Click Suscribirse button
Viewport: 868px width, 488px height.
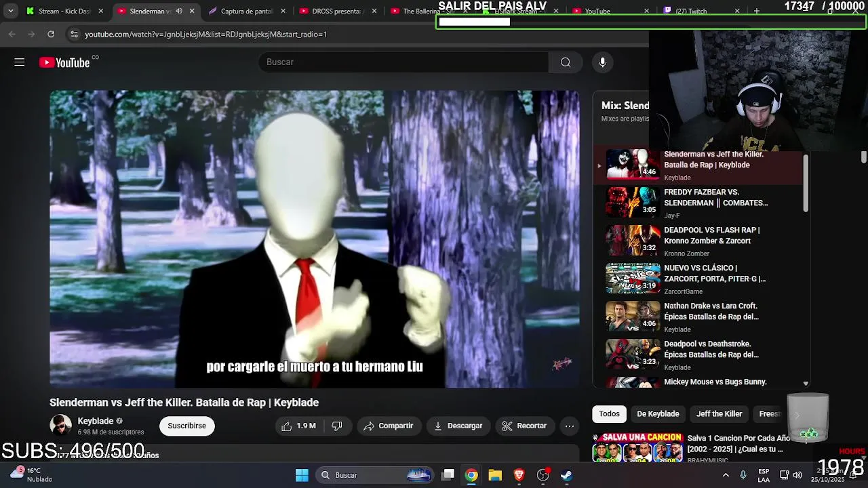tap(186, 426)
